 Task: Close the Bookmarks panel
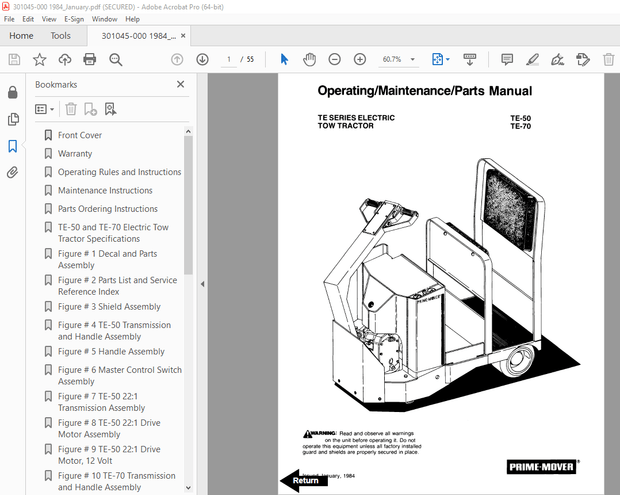point(180,84)
